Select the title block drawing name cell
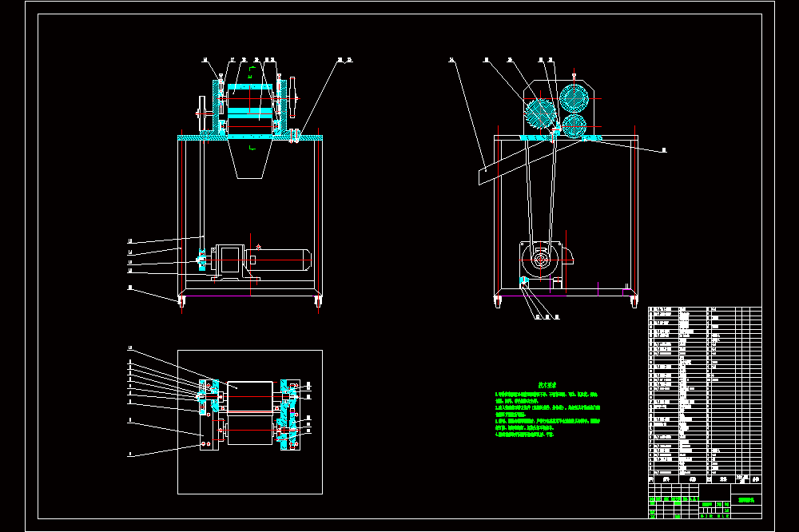Screen dimensions: 799x532 pos(746,500)
